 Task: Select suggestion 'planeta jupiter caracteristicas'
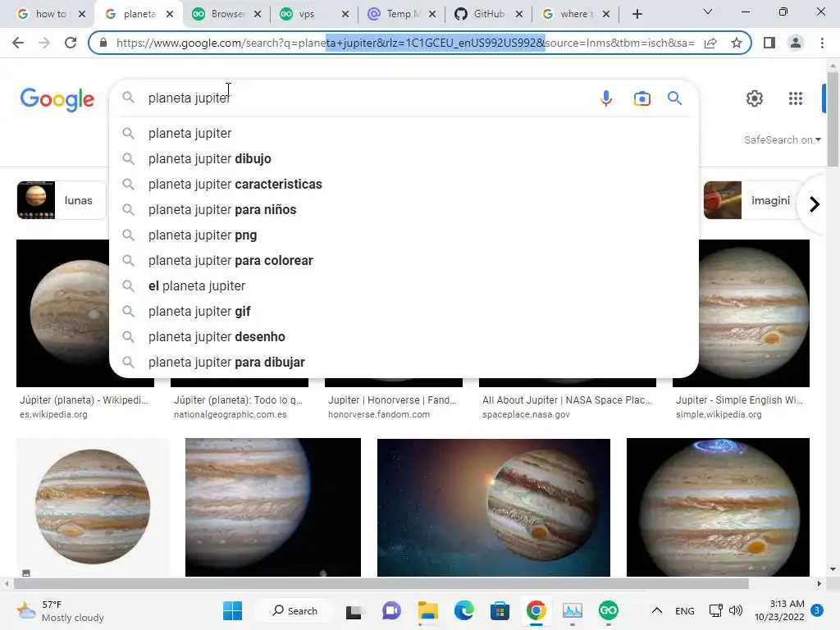(404, 185)
